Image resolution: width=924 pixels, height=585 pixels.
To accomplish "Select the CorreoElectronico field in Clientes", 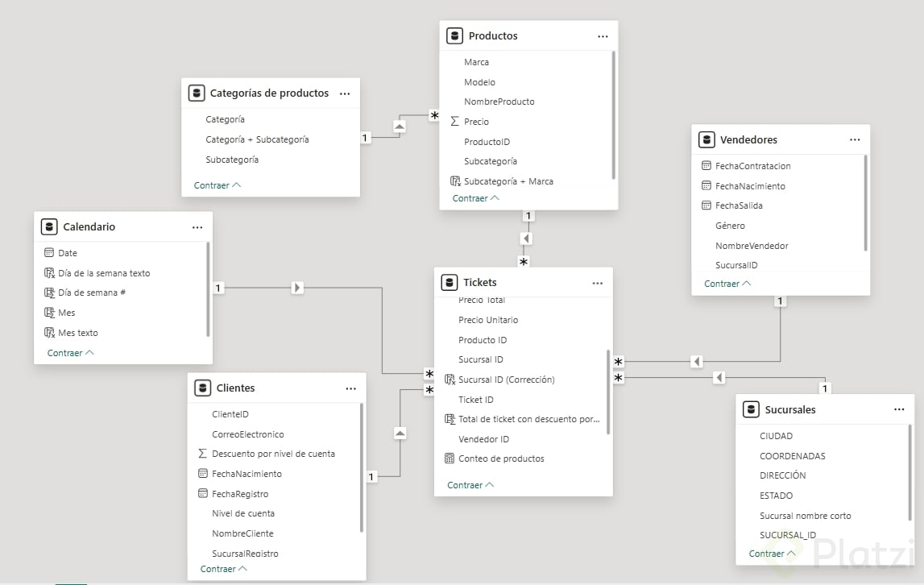I will click(x=247, y=434).
